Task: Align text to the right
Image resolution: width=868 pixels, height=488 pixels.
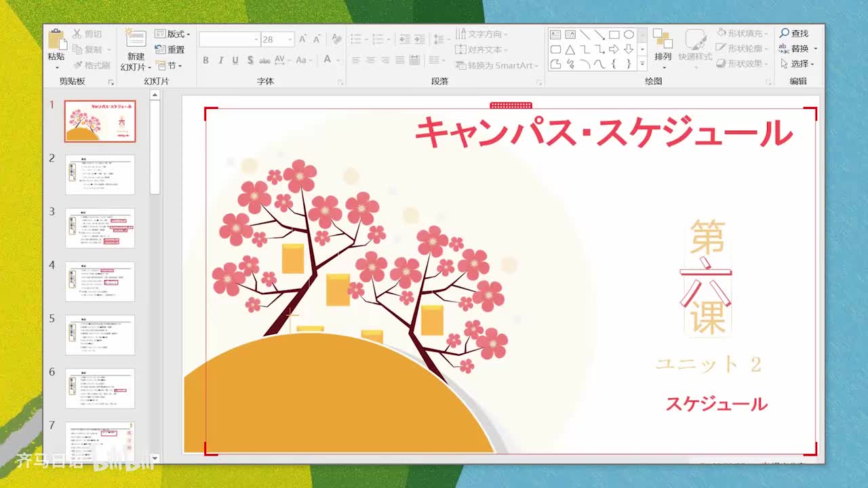Action: [x=385, y=60]
